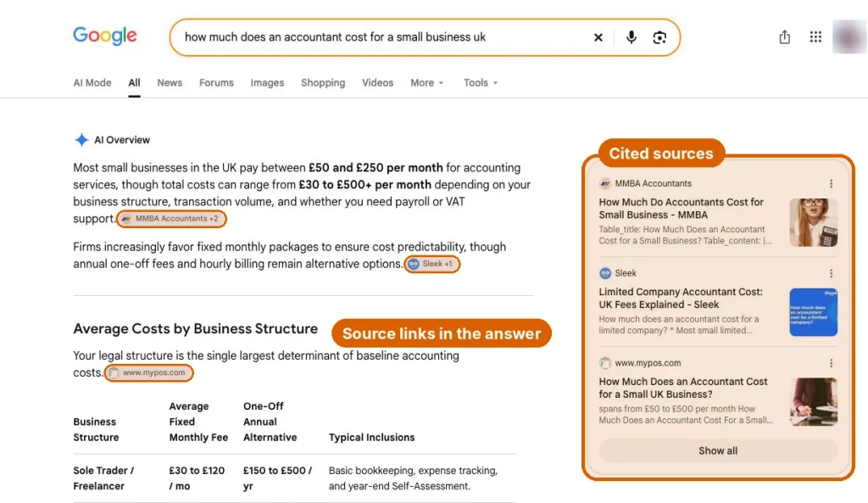Open the Shopping tab
The width and height of the screenshot is (868, 503).
(323, 82)
